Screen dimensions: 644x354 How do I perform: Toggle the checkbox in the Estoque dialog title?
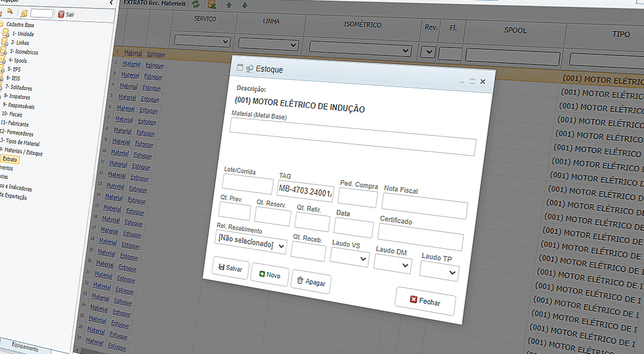[x=240, y=68]
